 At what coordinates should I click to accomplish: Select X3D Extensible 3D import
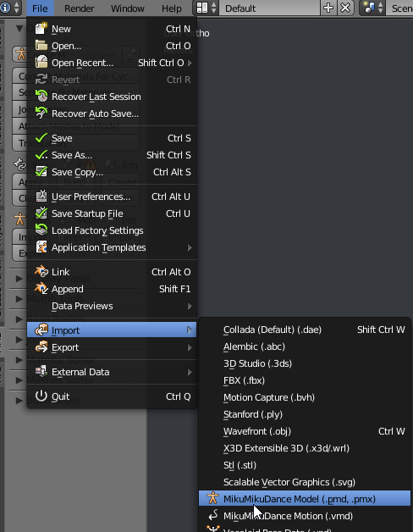(305, 448)
